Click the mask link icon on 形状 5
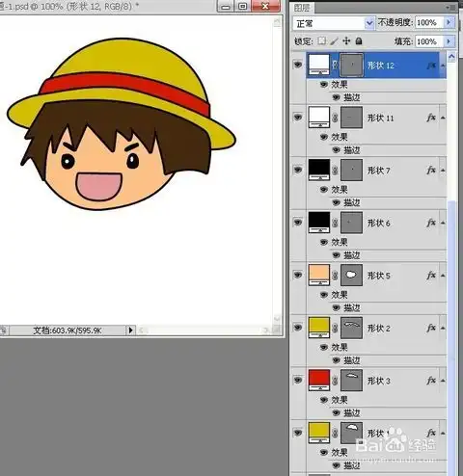The width and height of the screenshot is (463, 476). pyautogui.click(x=335, y=276)
